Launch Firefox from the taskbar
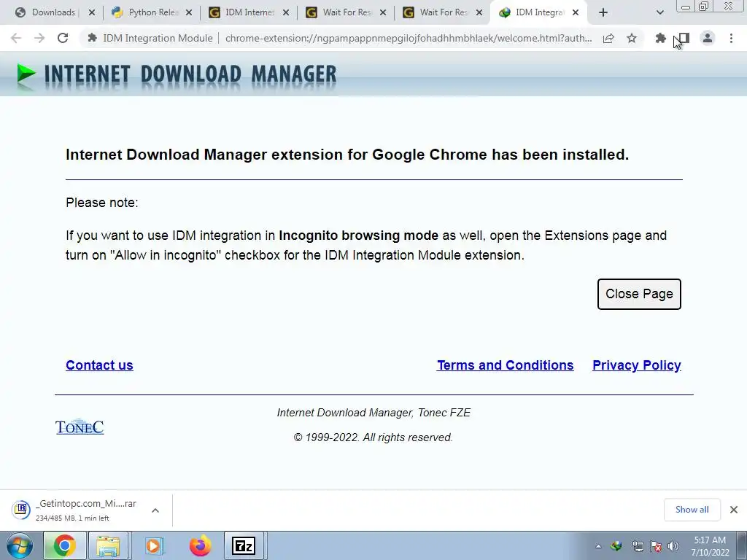This screenshot has height=560, width=747. tap(200, 545)
